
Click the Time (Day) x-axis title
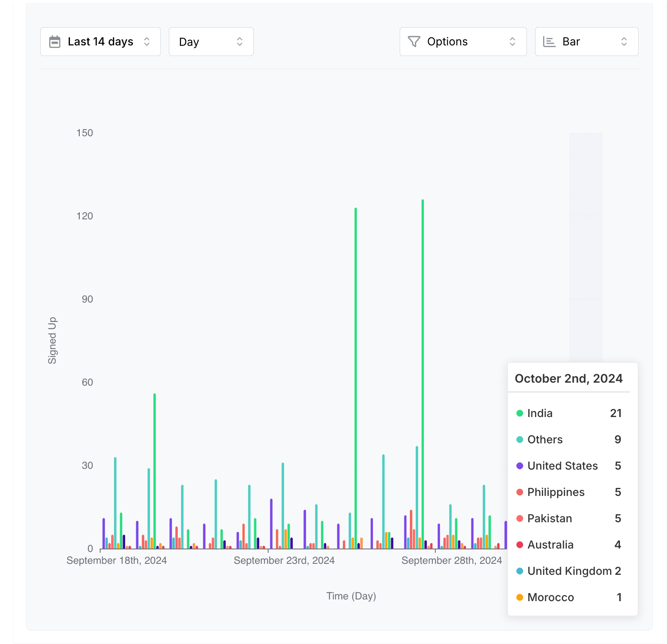tap(351, 596)
